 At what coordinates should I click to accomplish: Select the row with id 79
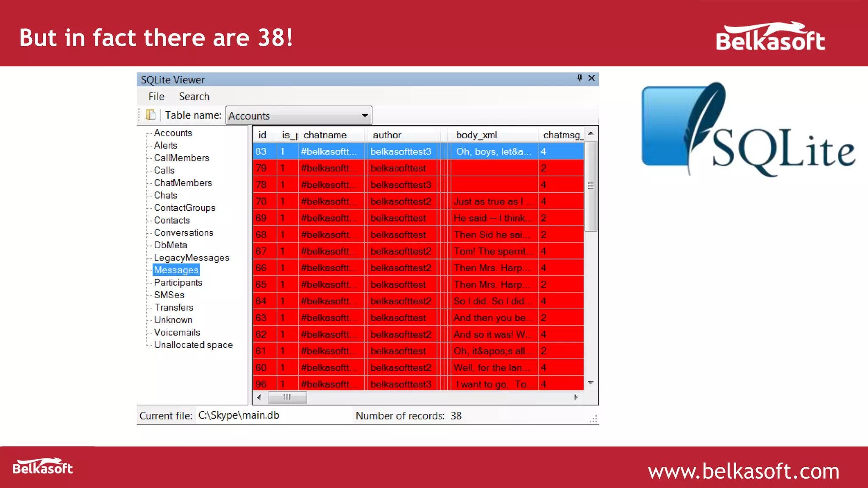[x=418, y=168]
